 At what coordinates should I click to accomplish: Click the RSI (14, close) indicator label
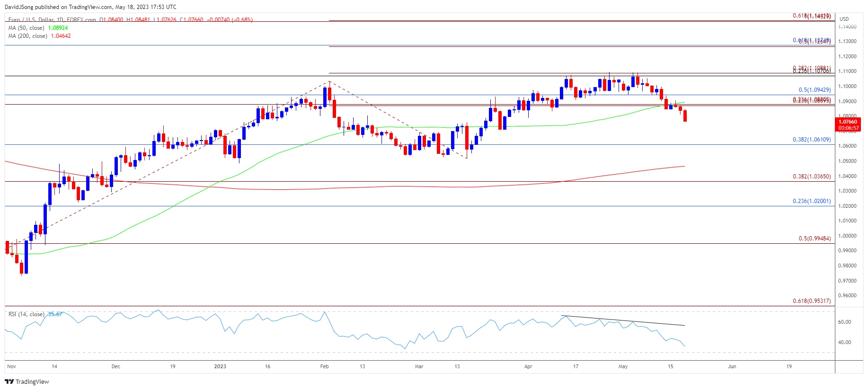point(27,314)
